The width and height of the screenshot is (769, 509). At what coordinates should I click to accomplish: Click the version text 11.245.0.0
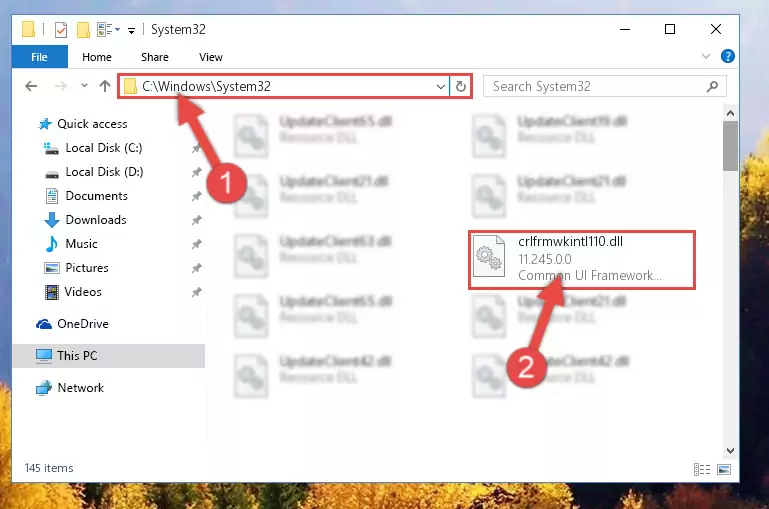point(545,259)
